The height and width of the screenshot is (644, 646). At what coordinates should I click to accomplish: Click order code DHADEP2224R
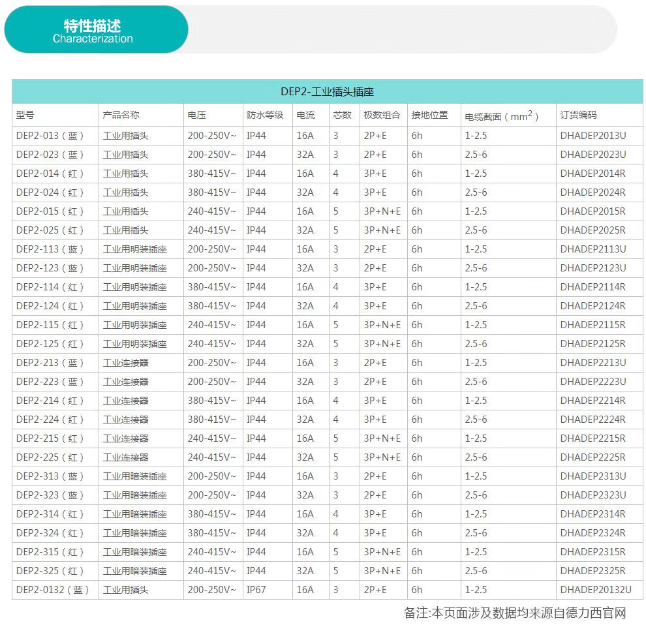[x=593, y=420]
